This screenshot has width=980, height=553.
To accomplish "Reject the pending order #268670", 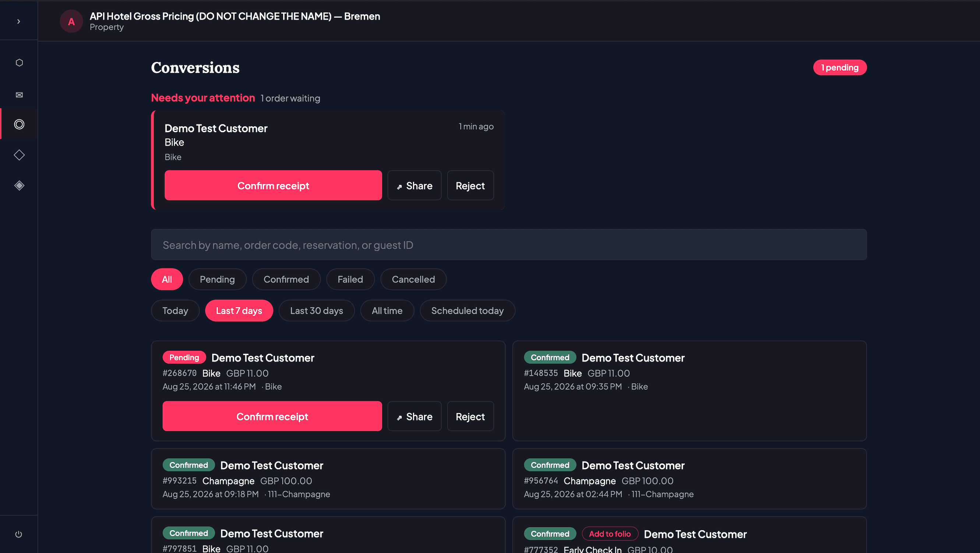I will [470, 416].
